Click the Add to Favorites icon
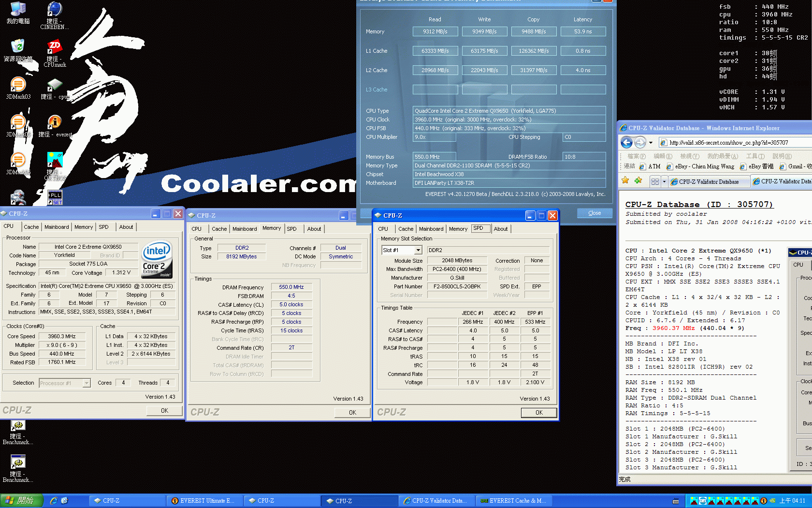Image resolution: width=812 pixels, height=508 pixels. pyautogui.click(x=638, y=180)
